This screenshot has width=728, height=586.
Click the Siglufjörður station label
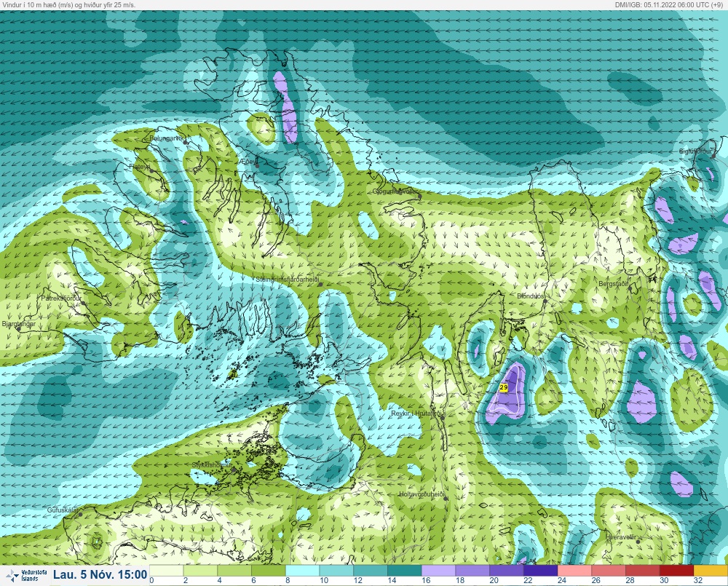click(x=695, y=151)
